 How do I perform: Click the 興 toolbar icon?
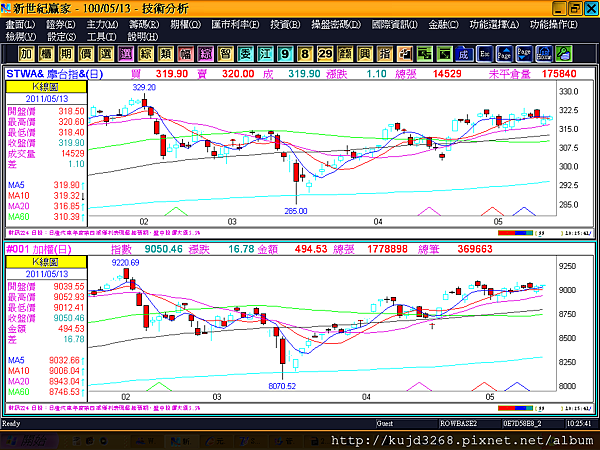365,54
